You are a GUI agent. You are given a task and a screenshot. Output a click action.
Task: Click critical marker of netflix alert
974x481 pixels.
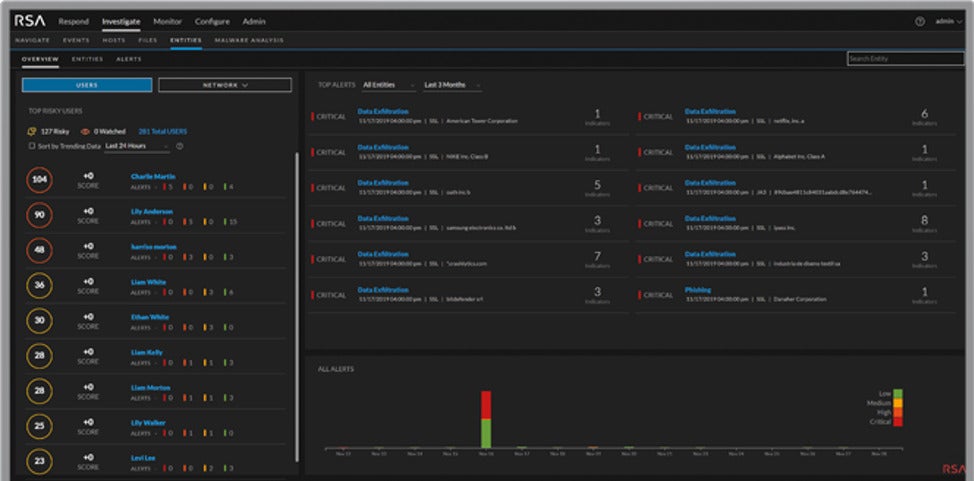[x=639, y=117]
